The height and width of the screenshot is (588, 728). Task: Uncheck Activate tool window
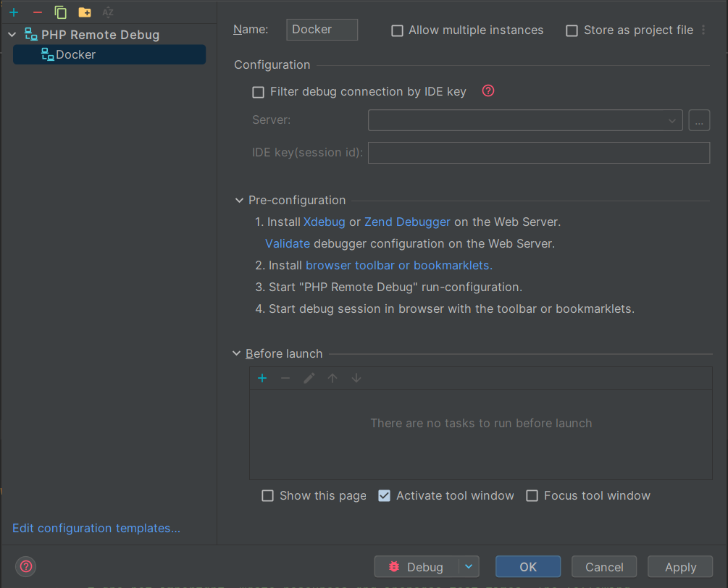click(385, 495)
